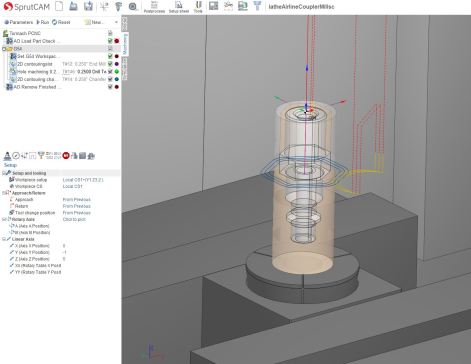Click the red circular icon in setup toolbar
The height and width of the screenshot is (364, 471).
[x=66, y=155]
